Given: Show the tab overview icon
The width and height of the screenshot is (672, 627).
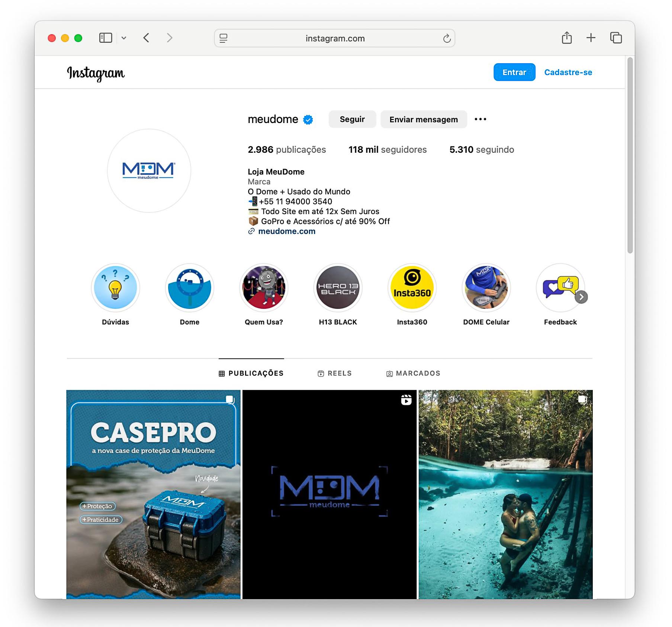Looking at the screenshot, I should coord(616,38).
